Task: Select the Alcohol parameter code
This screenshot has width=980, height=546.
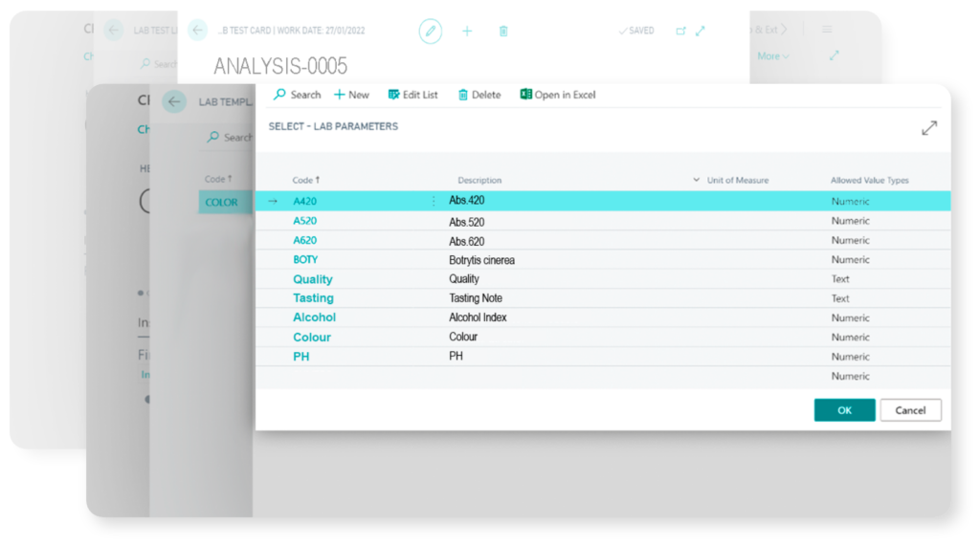Action: (314, 317)
